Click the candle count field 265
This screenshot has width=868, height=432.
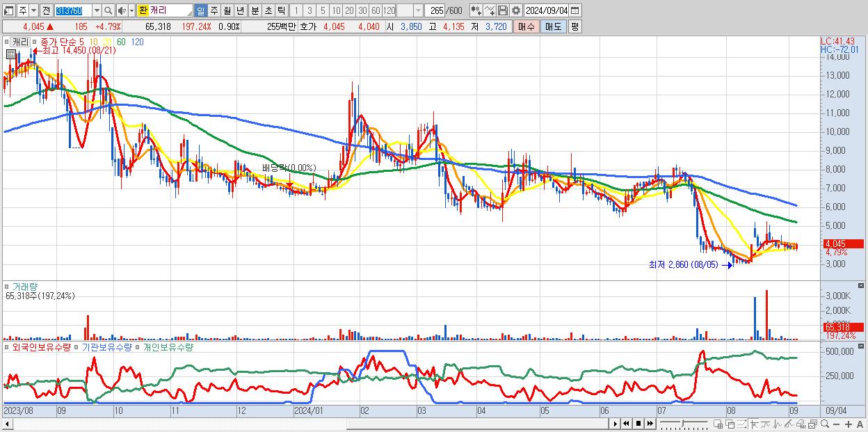(435, 11)
